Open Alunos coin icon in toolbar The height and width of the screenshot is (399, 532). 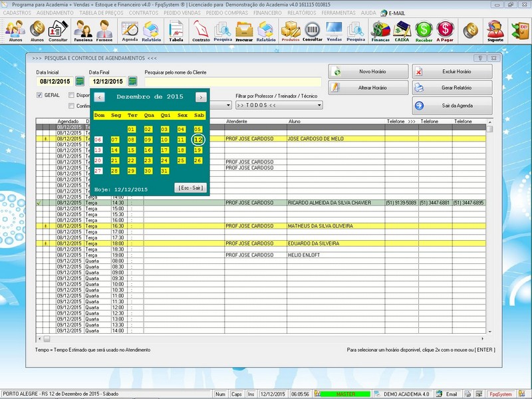pos(37,31)
